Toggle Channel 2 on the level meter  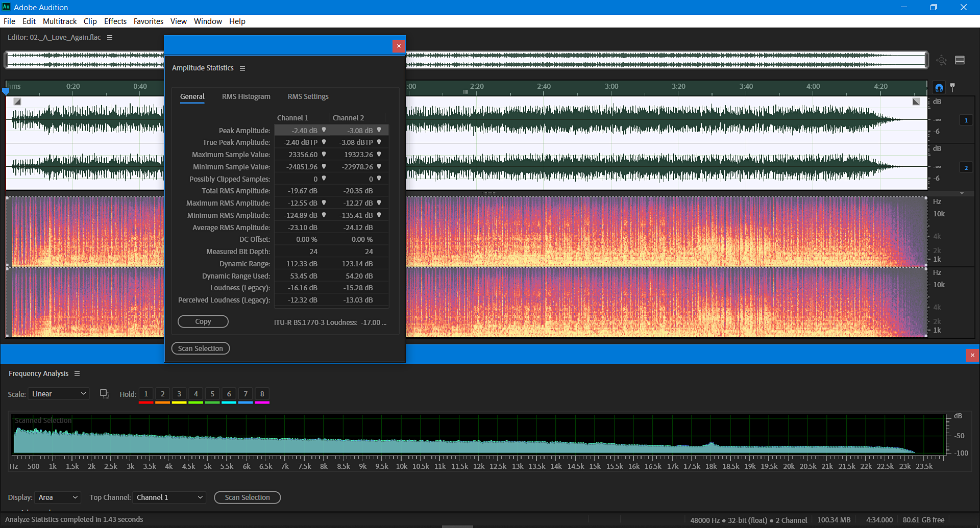click(966, 167)
